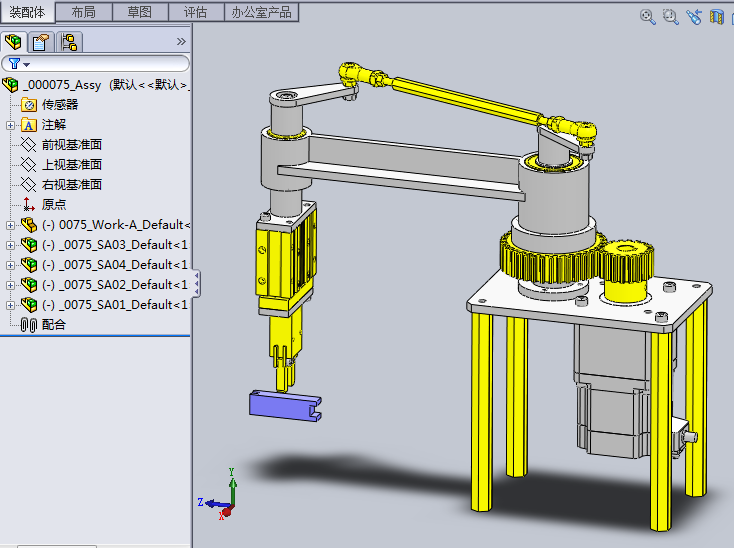
Task: Expand the 0075_Work-A_Default component node
Action: (x=11, y=225)
